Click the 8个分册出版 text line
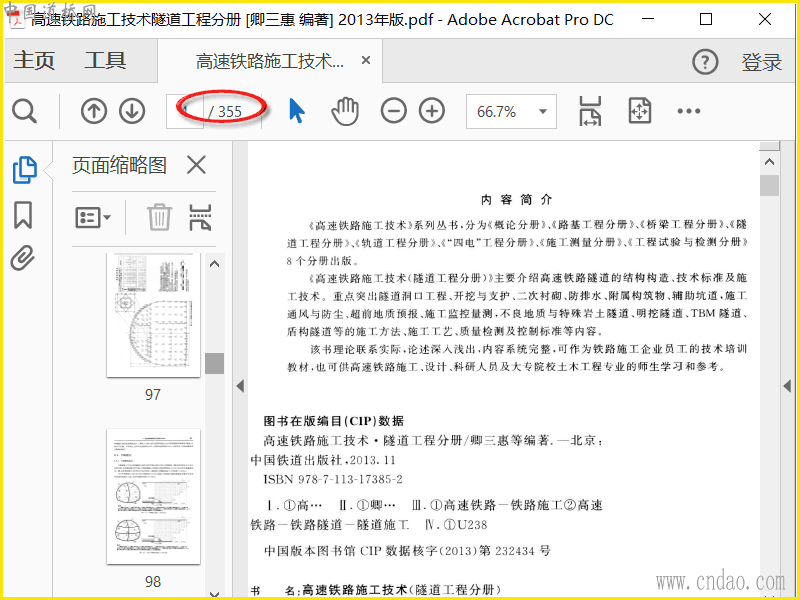 click(322, 261)
